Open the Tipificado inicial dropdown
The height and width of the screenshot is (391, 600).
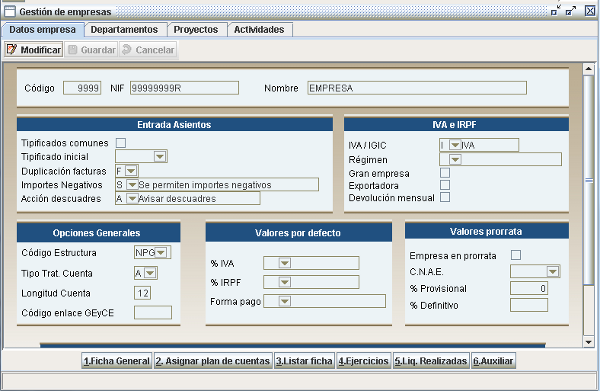click(x=160, y=156)
